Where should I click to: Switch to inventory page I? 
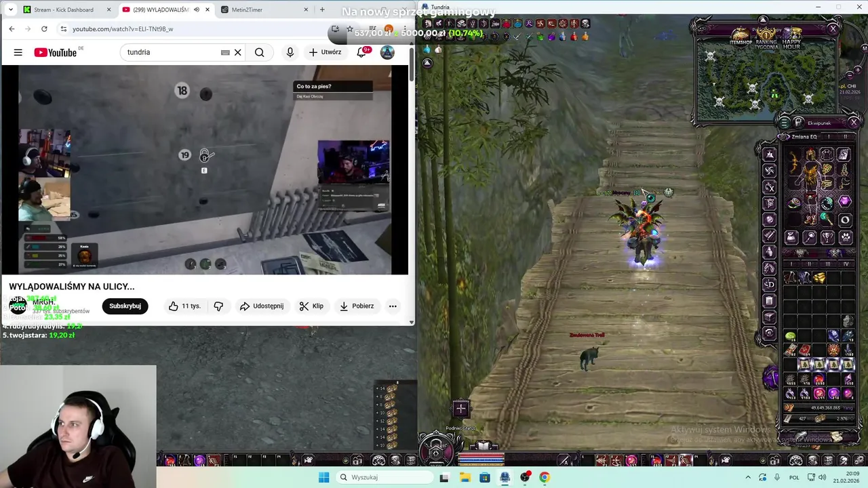coord(791,264)
